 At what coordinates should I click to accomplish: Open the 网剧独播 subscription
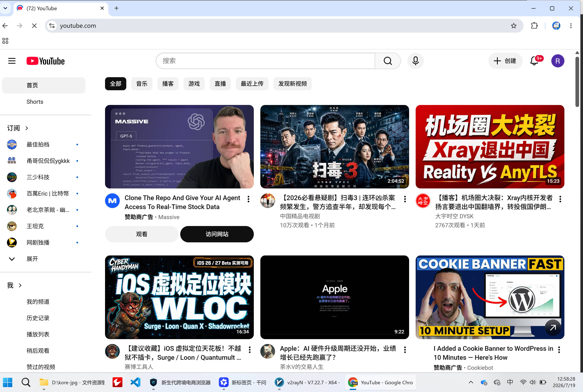[44, 243]
